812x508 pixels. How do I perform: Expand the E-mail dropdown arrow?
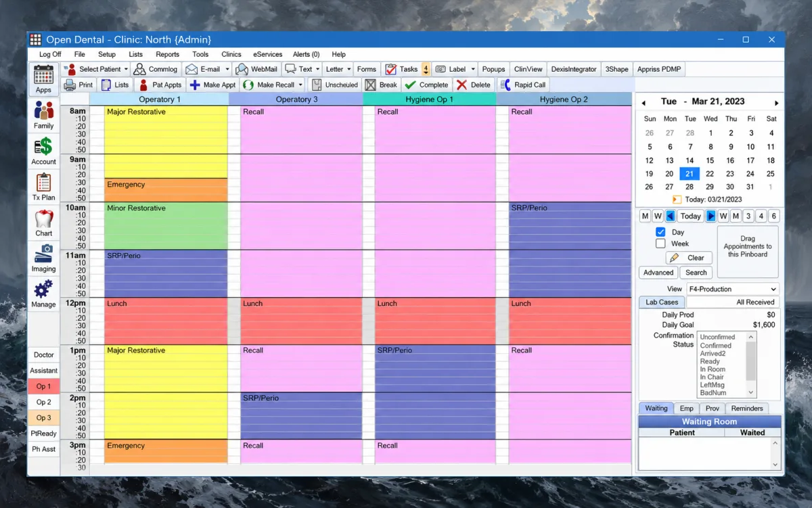pyautogui.click(x=227, y=69)
